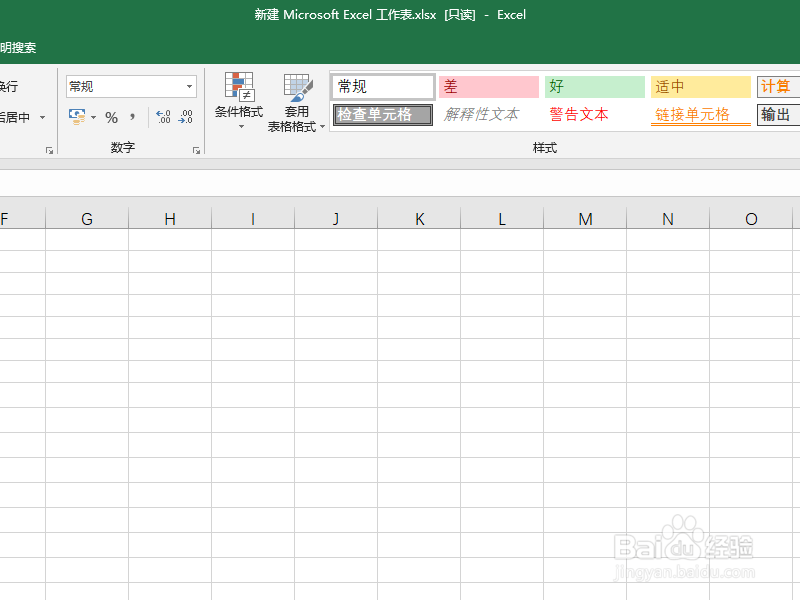
Task: Click the search box (明搜索) in ribbon
Action: tap(18, 48)
